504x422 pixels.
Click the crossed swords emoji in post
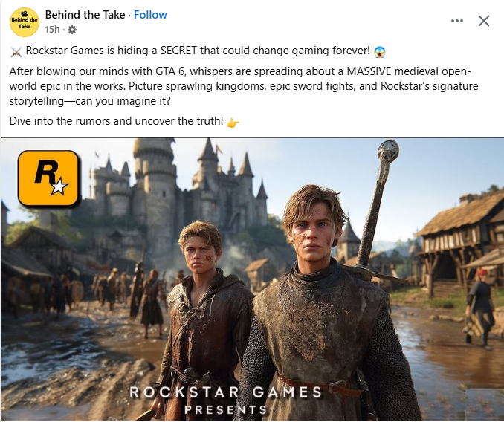pyautogui.click(x=16, y=51)
